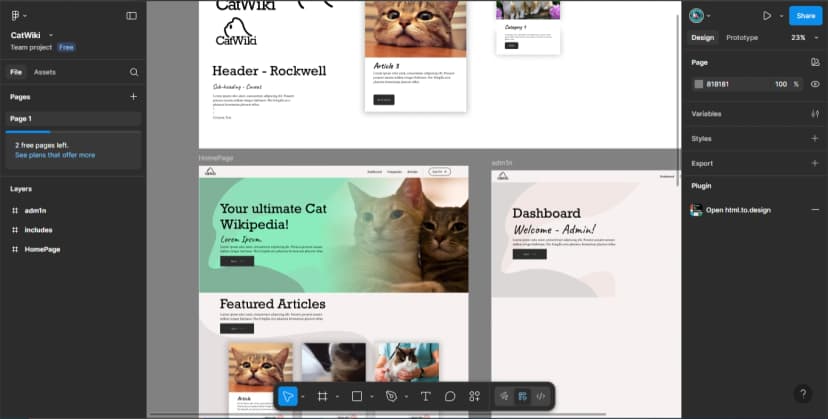Open the Frame tool options arrow

click(x=337, y=397)
